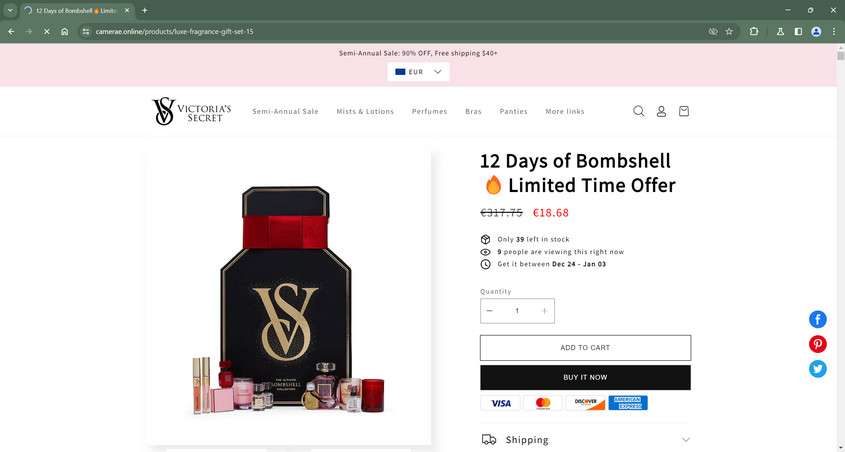Click the quantity number input field
Screen dimensions: 845x452
click(517, 311)
